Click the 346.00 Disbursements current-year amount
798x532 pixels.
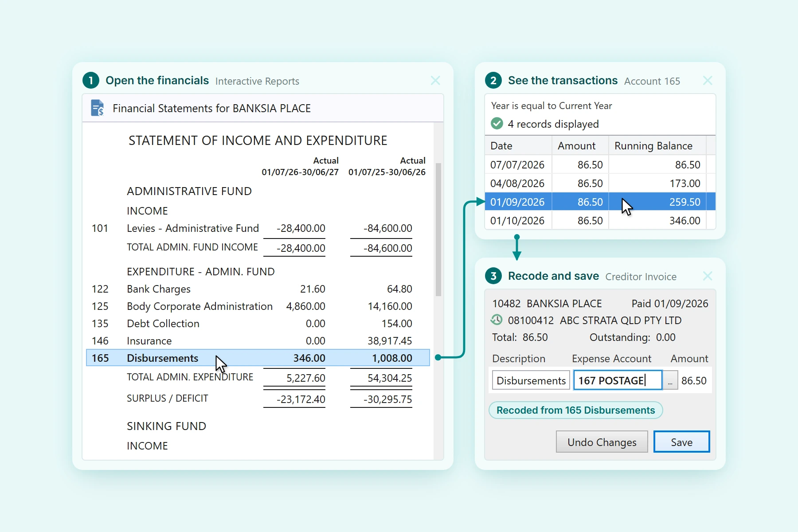click(x=309, y=358)
